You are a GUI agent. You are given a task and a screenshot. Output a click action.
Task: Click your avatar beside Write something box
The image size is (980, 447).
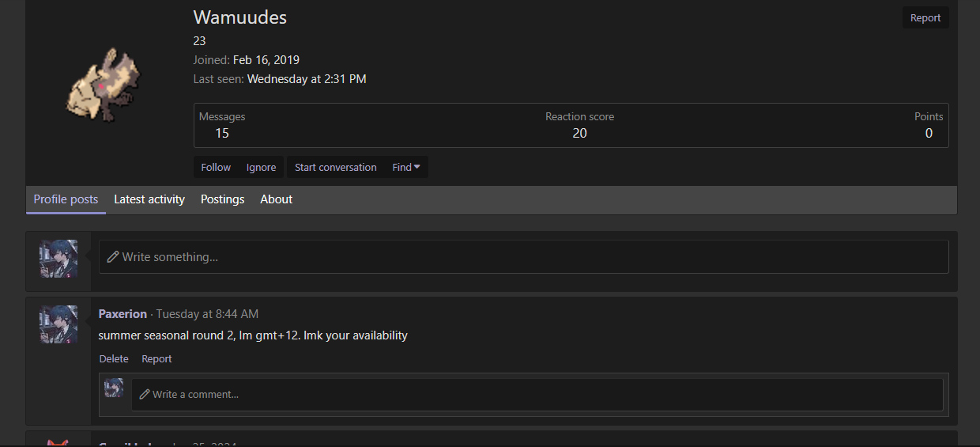(58, 259)
